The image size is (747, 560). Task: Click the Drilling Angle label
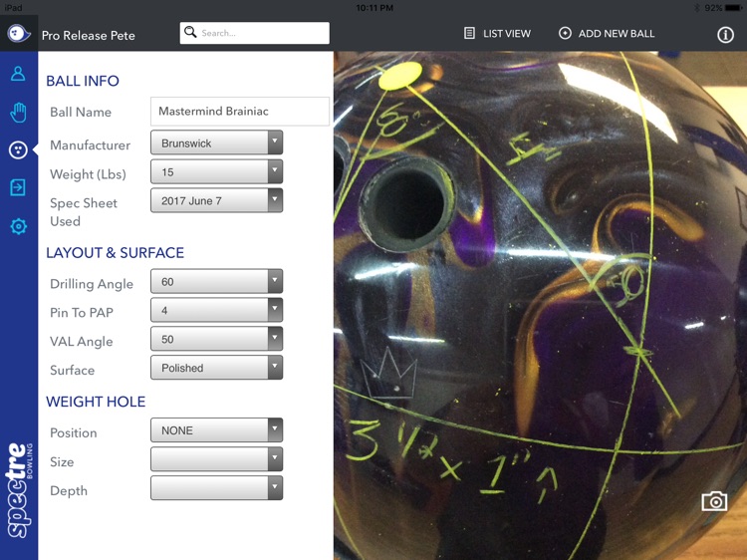click(92, 284)
